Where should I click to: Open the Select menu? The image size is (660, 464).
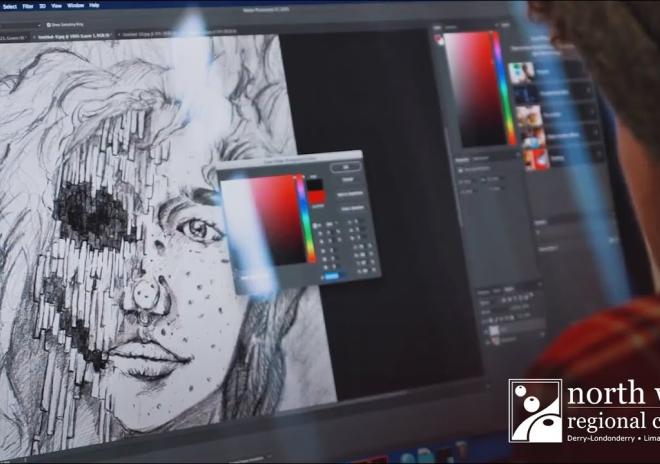(x=9, y=7)
